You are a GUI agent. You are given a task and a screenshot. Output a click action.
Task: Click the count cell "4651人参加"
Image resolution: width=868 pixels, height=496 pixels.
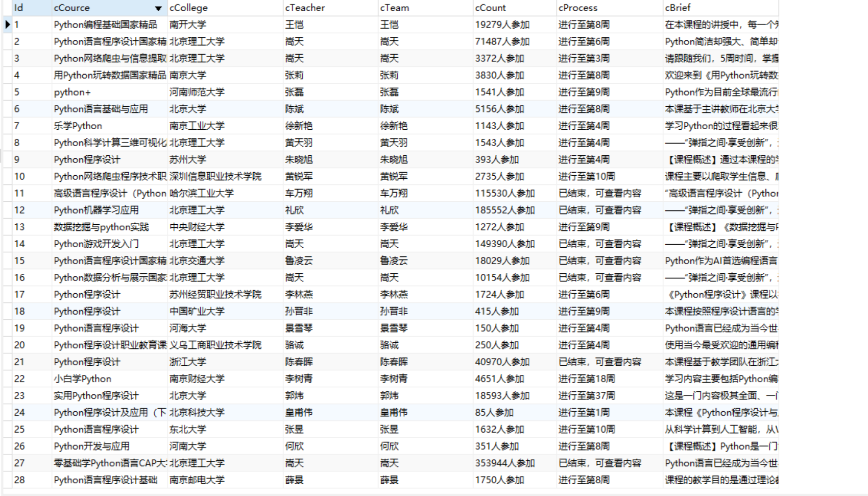[x=515, y=379]
